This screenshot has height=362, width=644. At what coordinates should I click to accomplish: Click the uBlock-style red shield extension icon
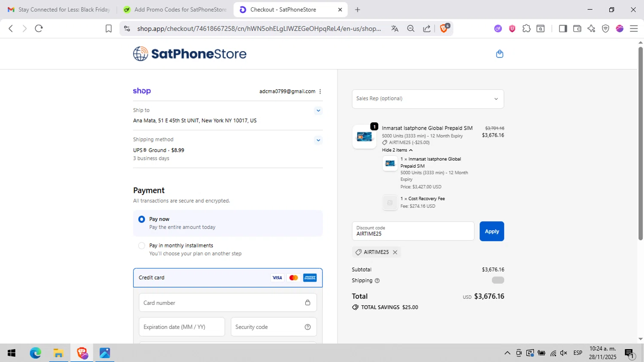tap(512, 28)
